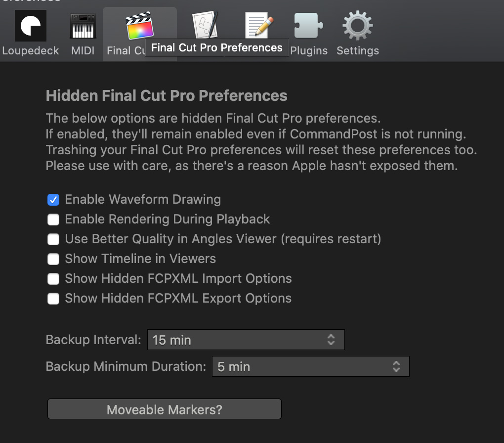The width and height of the screenshot is (504, 443).
Task: Open the notepad with pencil icon
Action: (x=259, y=25)
